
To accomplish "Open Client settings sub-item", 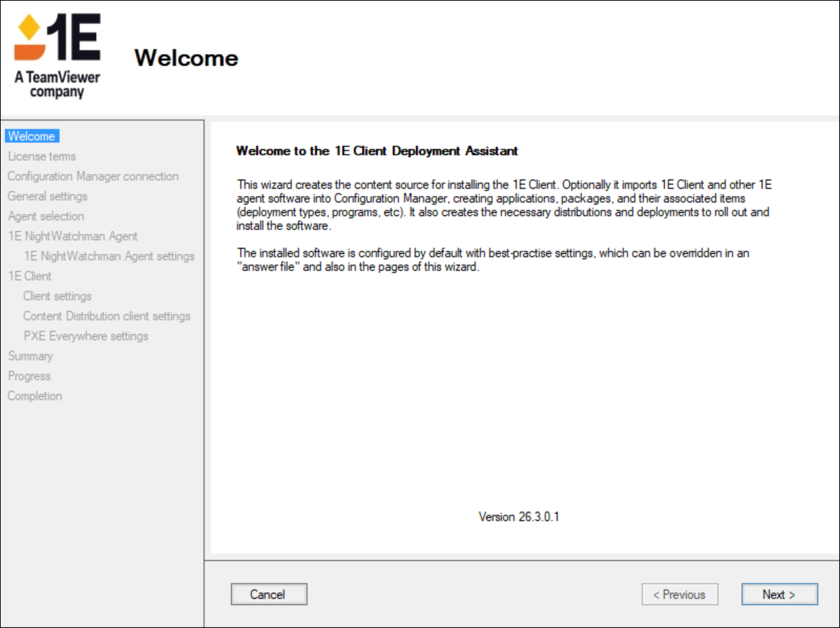I will pyautogui.click(x=57, y=296).
